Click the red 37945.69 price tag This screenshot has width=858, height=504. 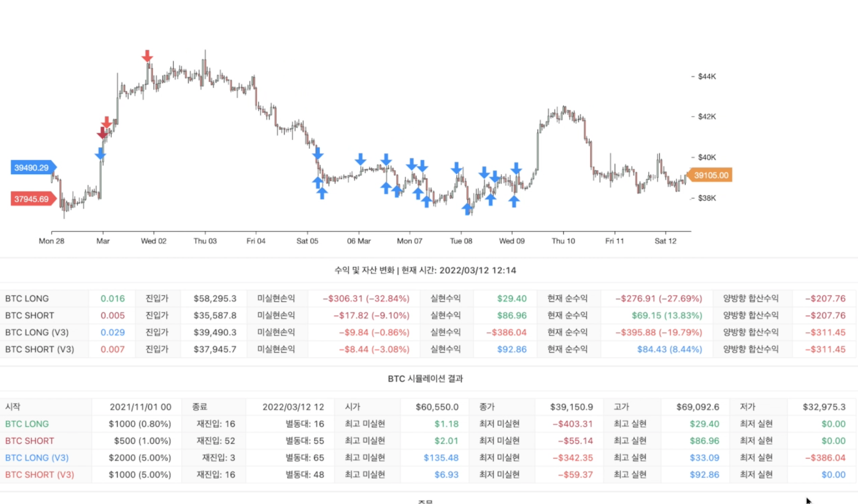[32, 199]
